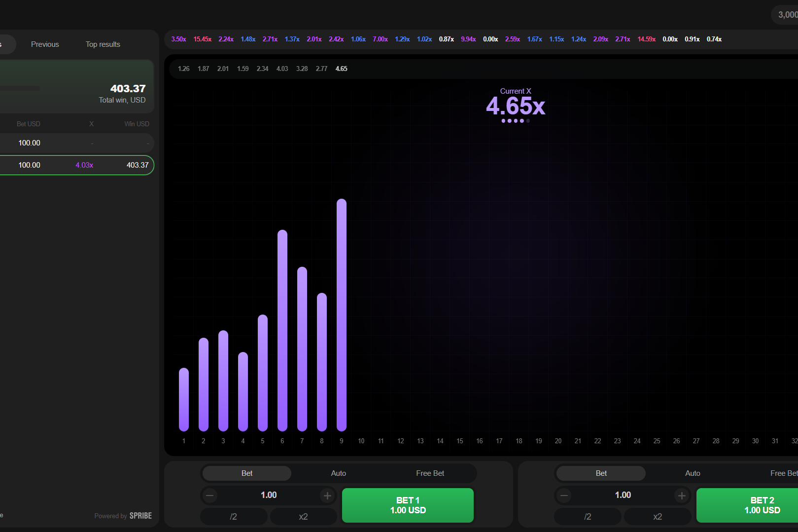This screenshot has height=532, width=798.
Task: Open Free Bet tab in second panel
Action: [x=784, y=473]
